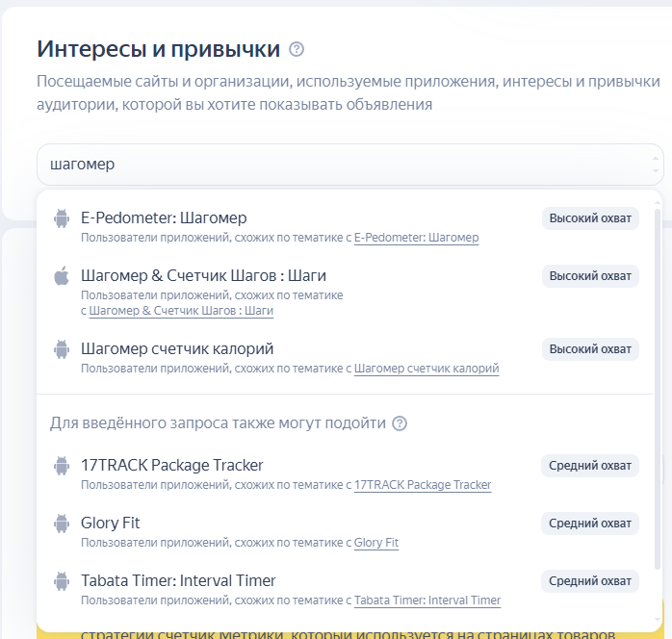Image resolution: width=672 pixels, height=639 pixels.
Task: Click the scrollbar down arrow of suggestions list
Action: (x=658, y=620)
